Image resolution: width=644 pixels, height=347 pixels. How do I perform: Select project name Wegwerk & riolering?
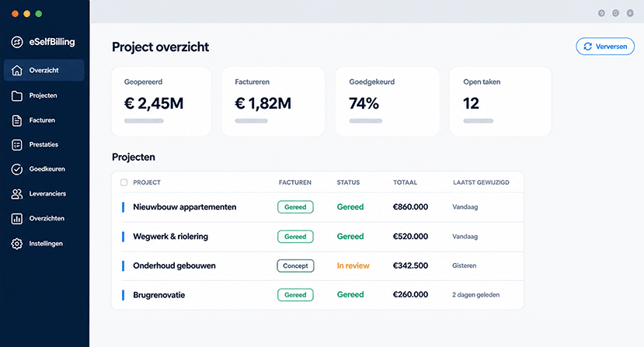pos(170,237)
